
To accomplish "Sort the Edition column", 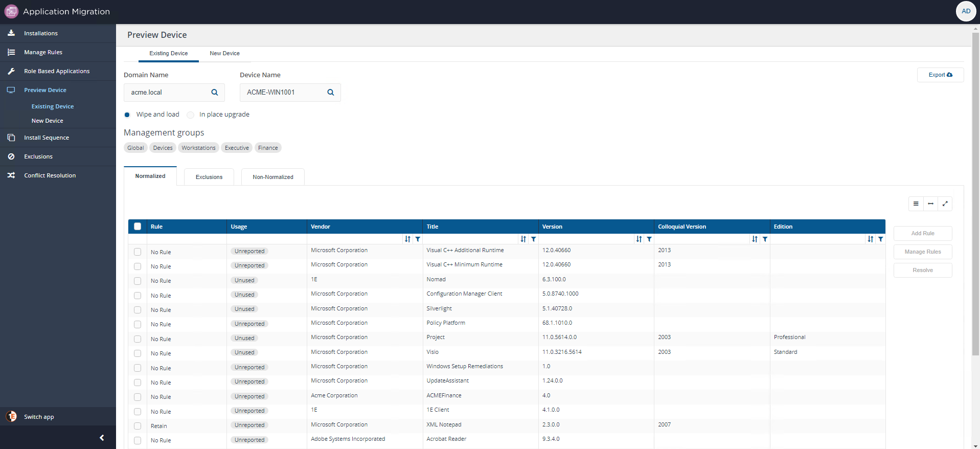I will click(x=870, y=239).
